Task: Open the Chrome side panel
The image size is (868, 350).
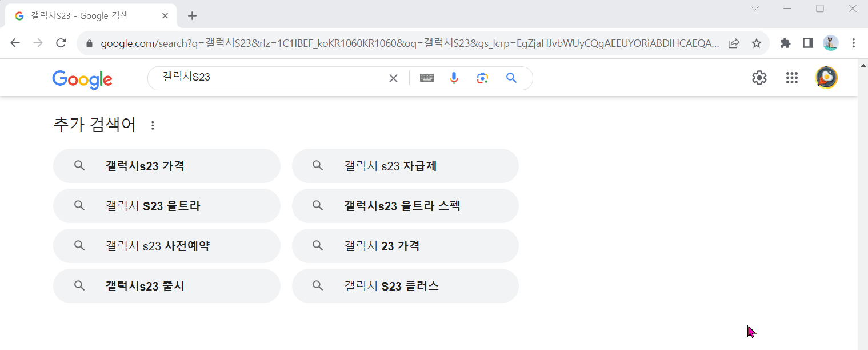Action: [808, 43]
